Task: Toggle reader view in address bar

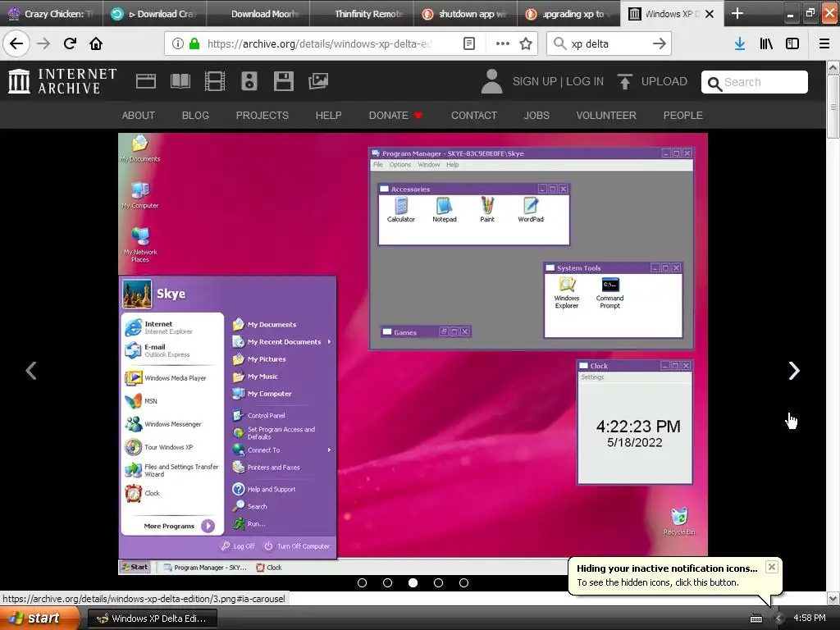Action: (x=468, y=44)
